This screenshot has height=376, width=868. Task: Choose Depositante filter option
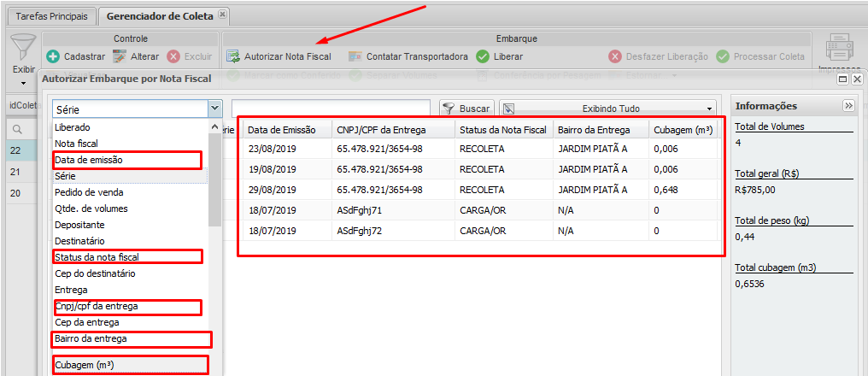(130, 226)
